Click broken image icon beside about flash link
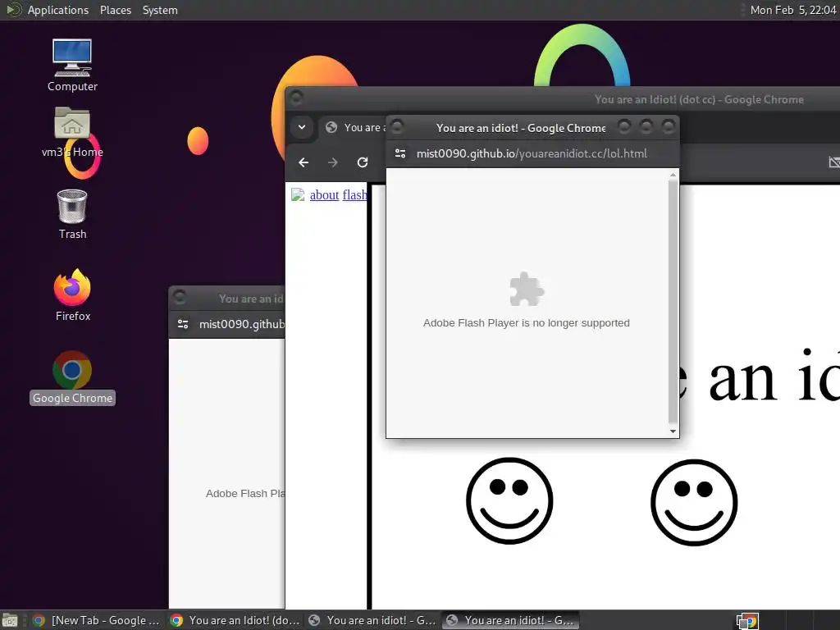 click(x=298, y=195)
